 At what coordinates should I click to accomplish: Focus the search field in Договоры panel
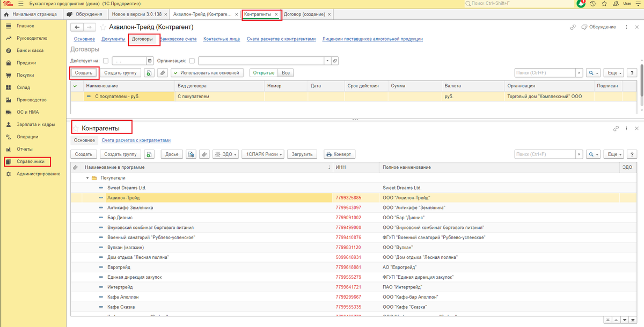[x=545, y=72]
